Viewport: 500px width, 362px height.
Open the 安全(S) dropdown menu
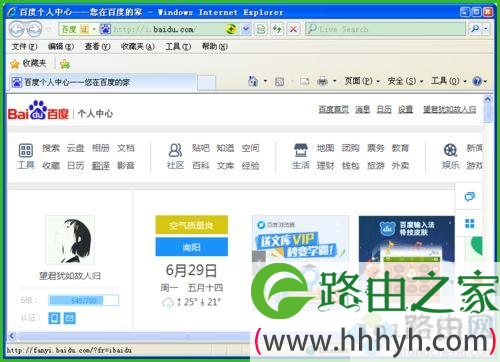pos(405,81)
